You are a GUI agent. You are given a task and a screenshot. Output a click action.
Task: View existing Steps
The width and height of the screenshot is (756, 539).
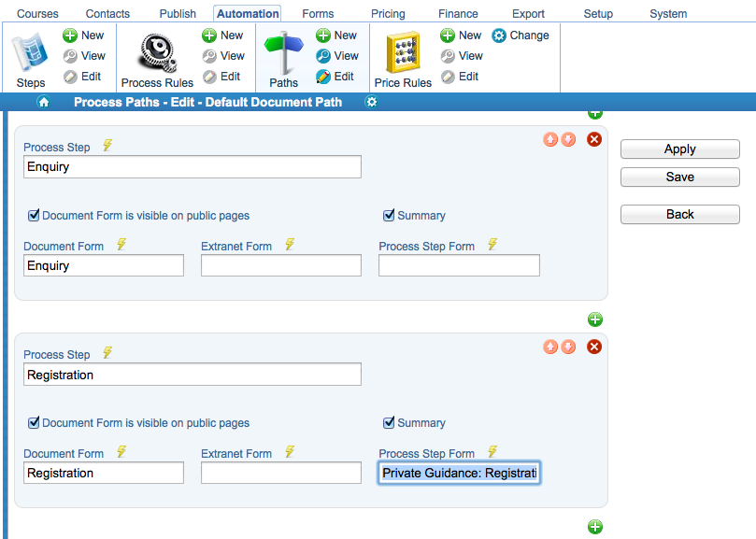[84, 56]
